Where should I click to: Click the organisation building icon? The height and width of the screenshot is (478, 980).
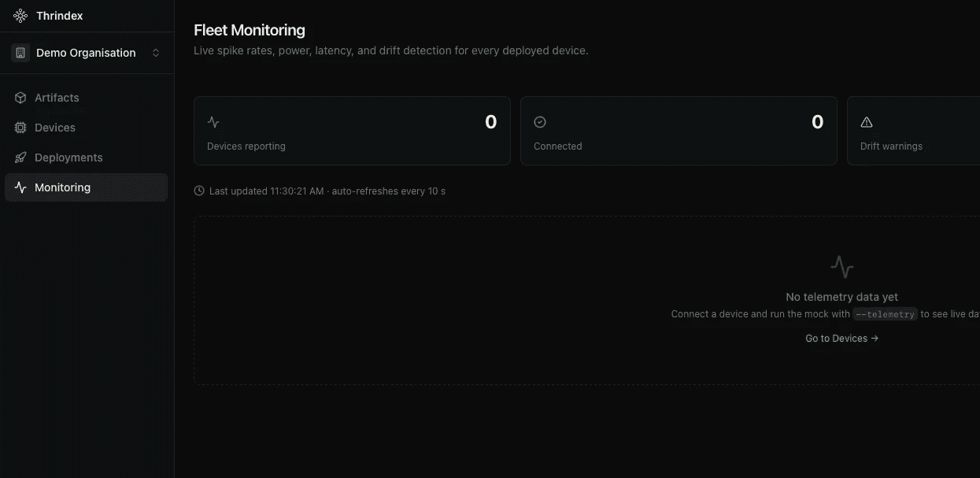(x=20, y=53)
